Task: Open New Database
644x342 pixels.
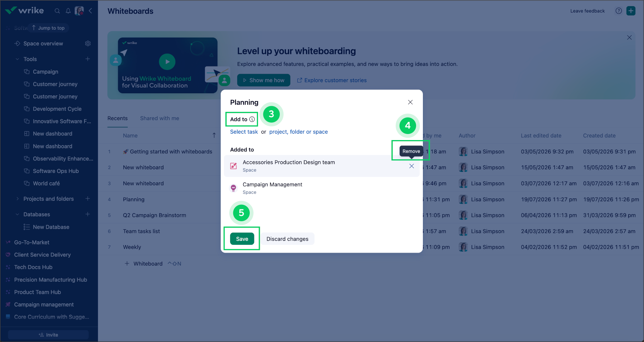Action: click(51, 227)
